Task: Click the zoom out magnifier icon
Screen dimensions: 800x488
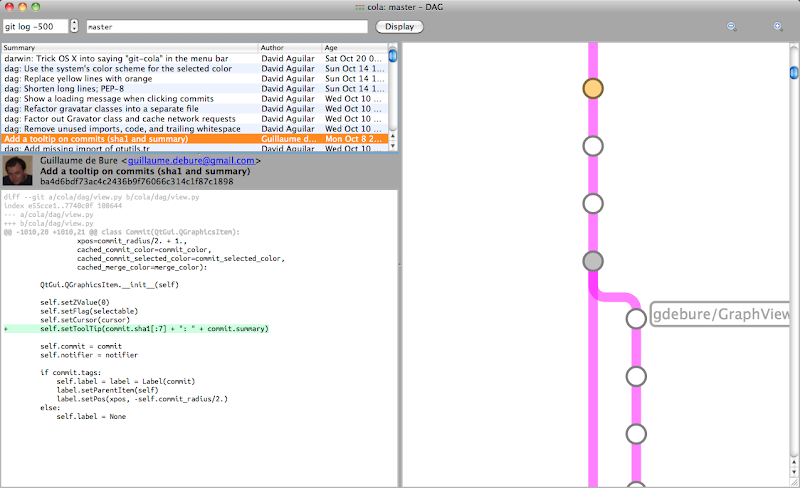Action: coord(731,26)
